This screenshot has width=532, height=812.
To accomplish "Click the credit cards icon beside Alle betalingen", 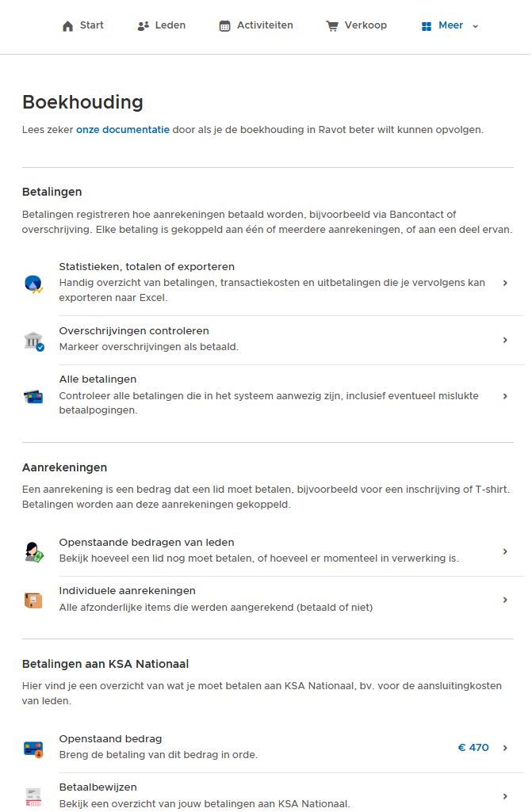I will pos(34,398).
